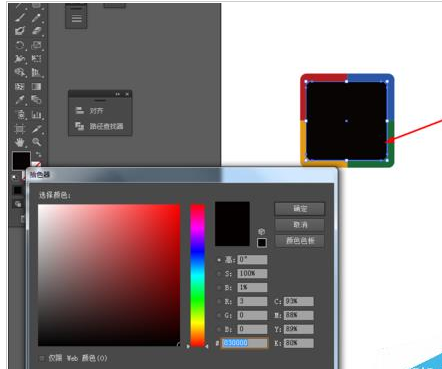Select the G (green) radio button

pyautogui.click(x=219, y=315)
